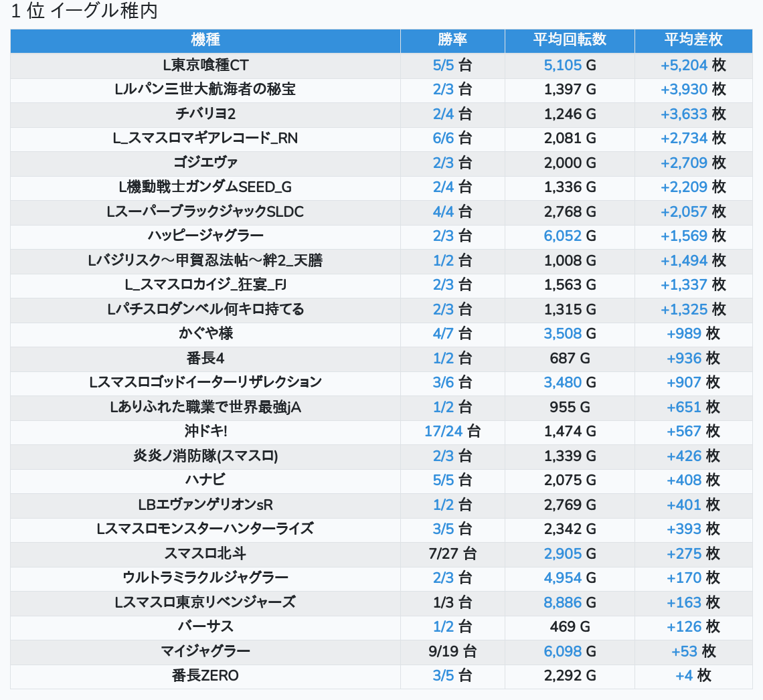Click the 平均回転数 column header

point(570,40)
